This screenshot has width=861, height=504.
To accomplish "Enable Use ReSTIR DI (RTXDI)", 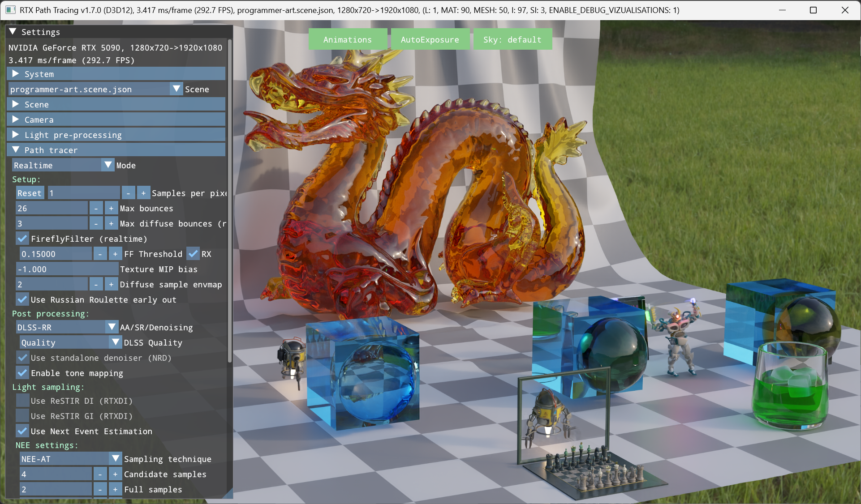I will point(22,401).
